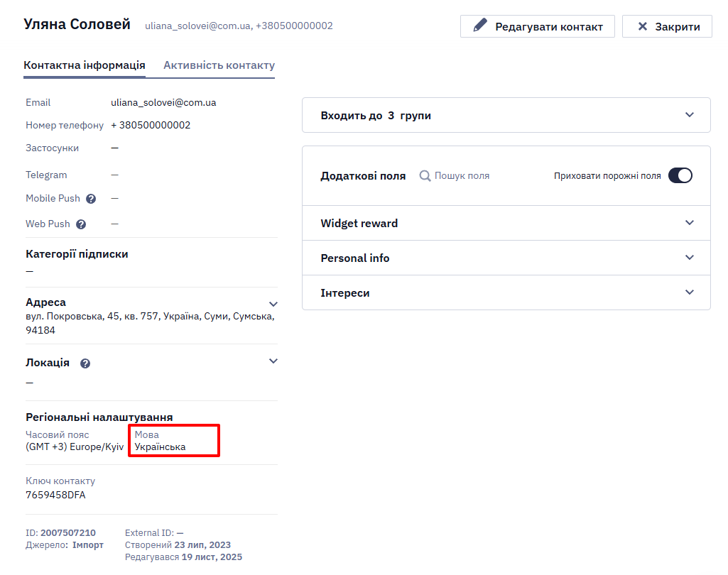Click the Редагувати контакт button
Image resolution: width=728 pixels, height=575 pixels.
pos(538,26)
